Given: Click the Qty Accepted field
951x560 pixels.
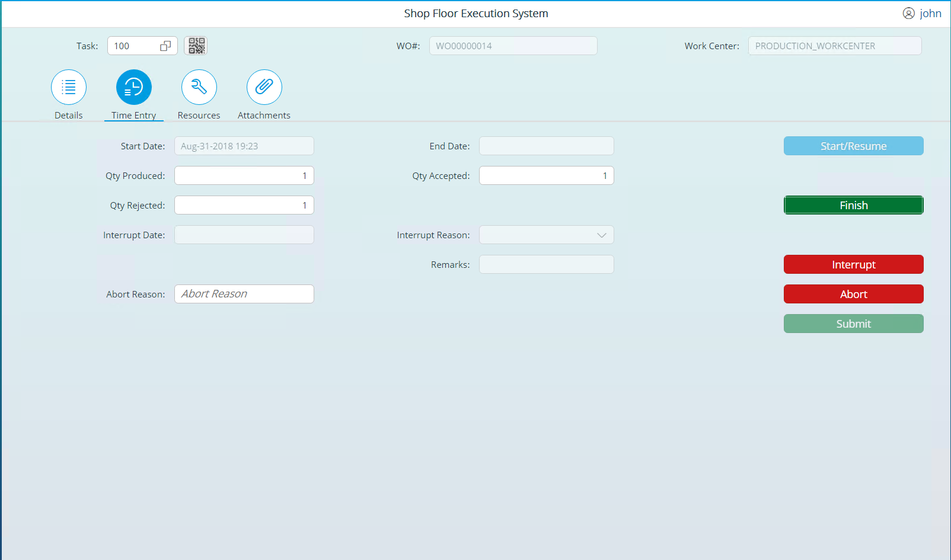Looking at the screenshot, I should [x=545, y=175].
